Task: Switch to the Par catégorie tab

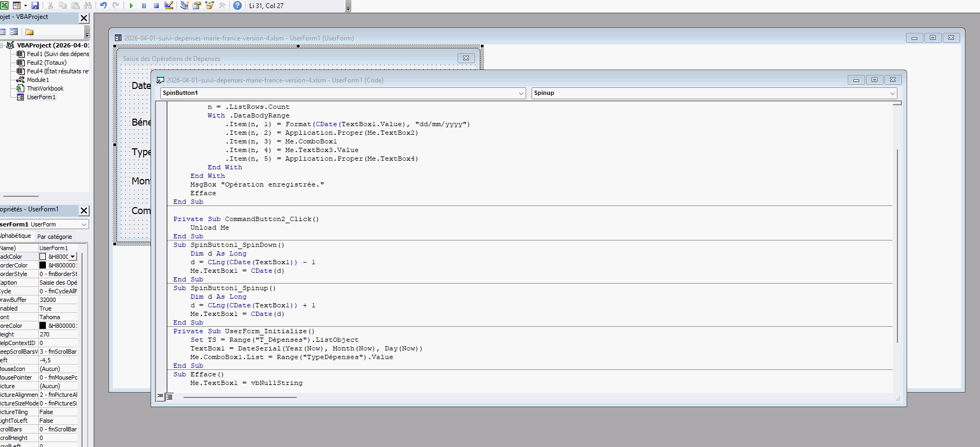Action: click(55, 237)
